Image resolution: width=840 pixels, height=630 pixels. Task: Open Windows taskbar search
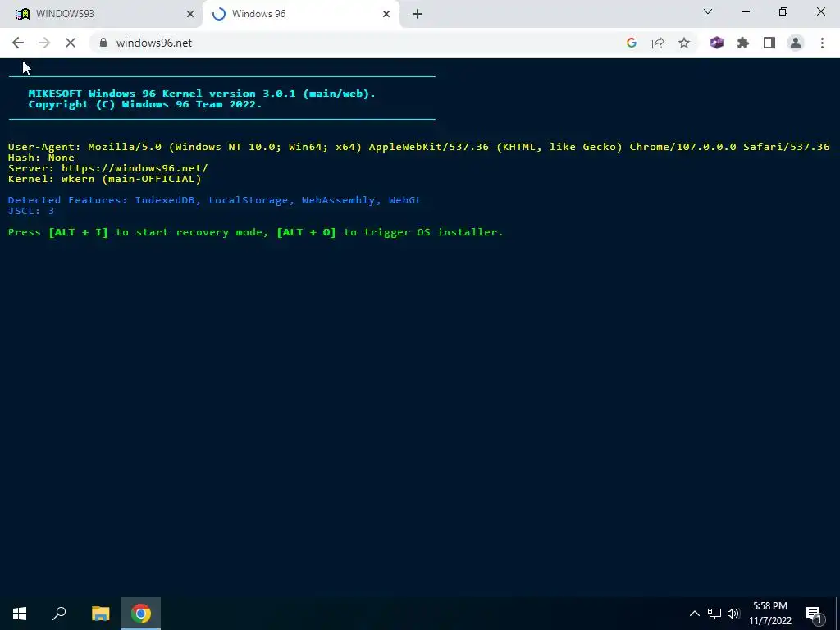pos(59,614)
